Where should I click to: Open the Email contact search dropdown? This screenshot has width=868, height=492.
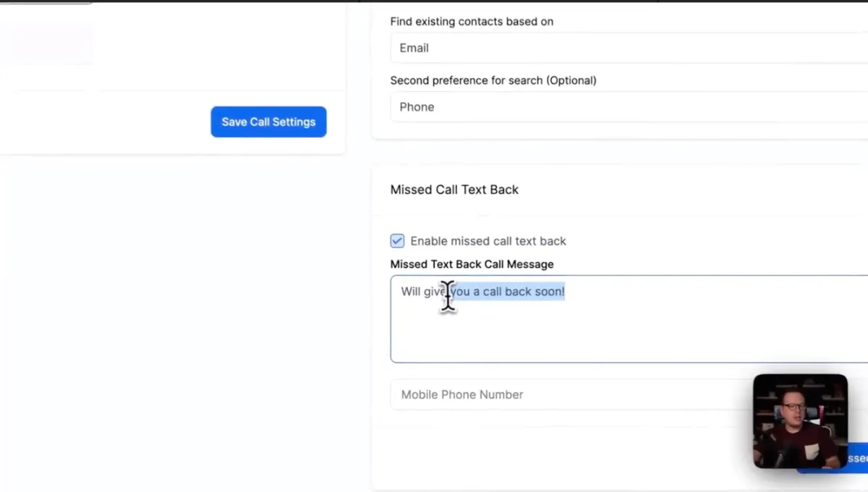pos(629,48)
